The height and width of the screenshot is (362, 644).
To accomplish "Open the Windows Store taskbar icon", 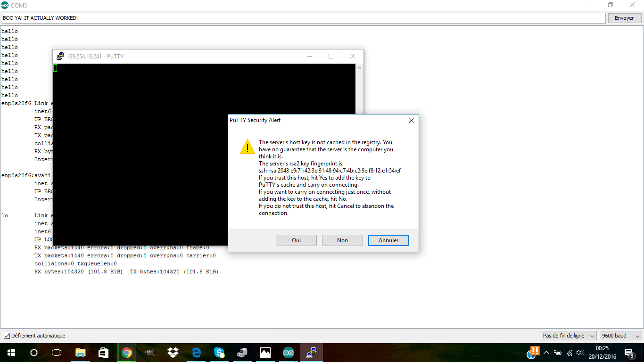I will tap(103, 353).
